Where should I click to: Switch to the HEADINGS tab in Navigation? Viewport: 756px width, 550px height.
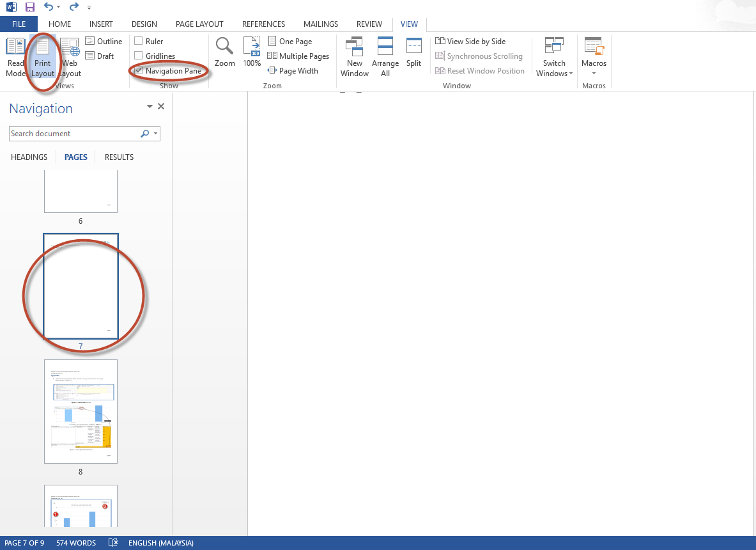(29, 157)
